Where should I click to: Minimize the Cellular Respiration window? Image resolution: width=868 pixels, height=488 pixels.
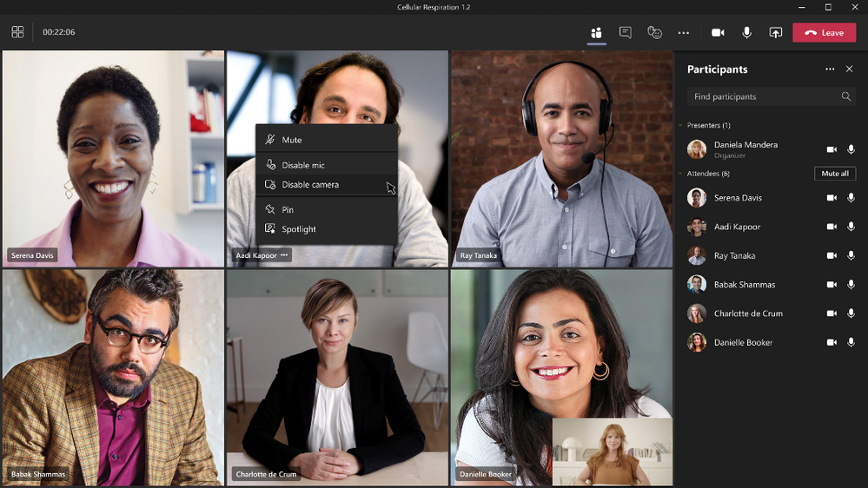point(802,7)
